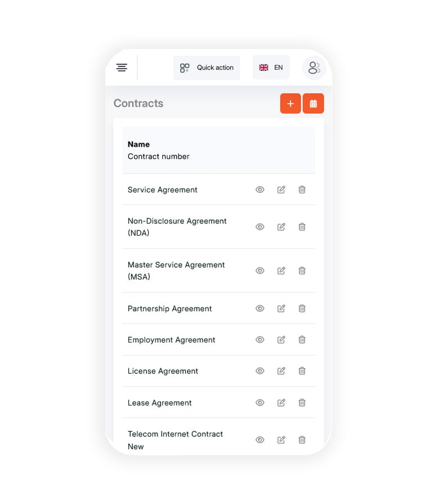The height and width of the screenshot is (504, 437).
Task: View the Service Agreement contract
Action: click(260, 190)
